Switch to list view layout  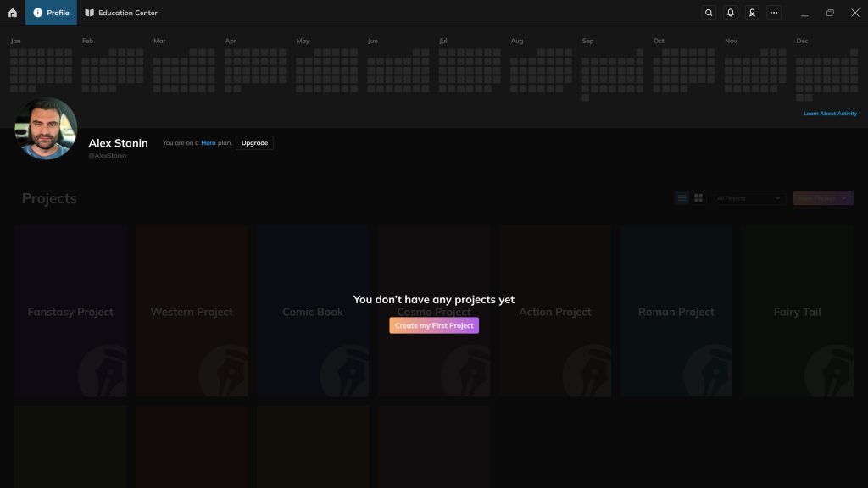[x=682, y=198]
